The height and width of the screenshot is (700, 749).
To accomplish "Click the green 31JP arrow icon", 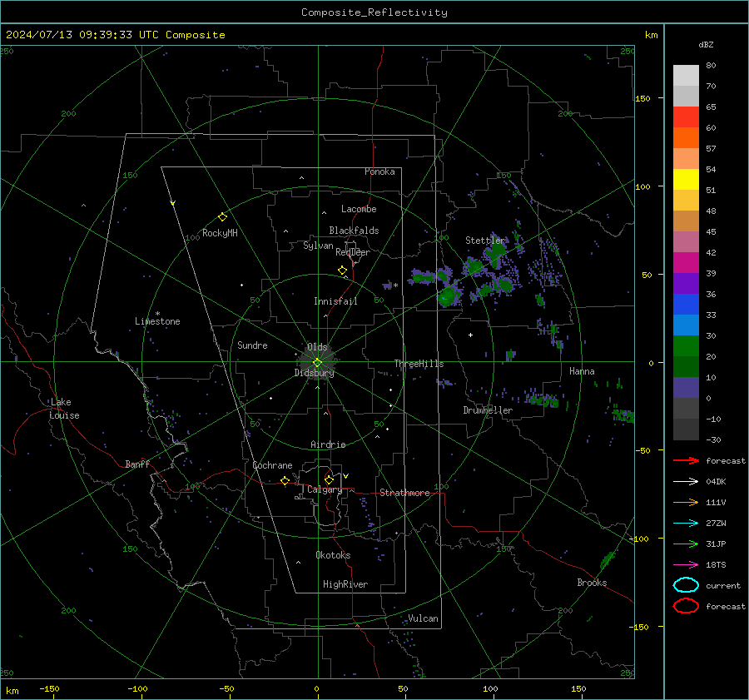I will click(686, 544).
